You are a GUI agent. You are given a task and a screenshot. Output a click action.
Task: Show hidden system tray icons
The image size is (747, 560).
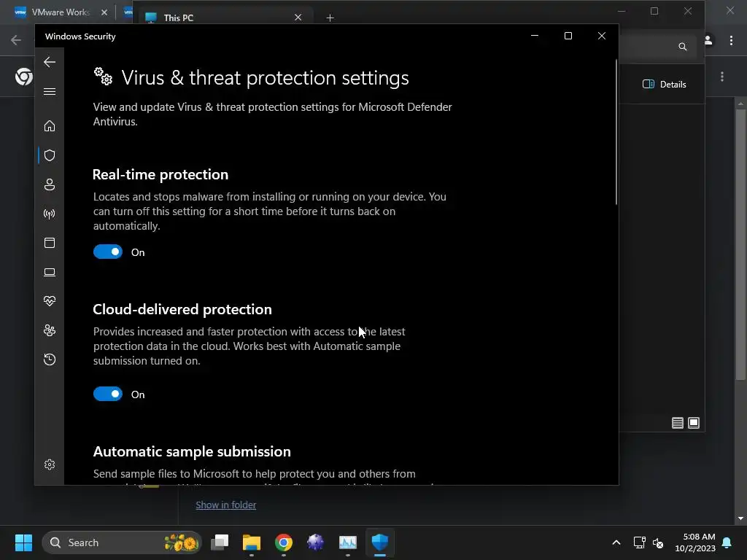coord(616,542)
